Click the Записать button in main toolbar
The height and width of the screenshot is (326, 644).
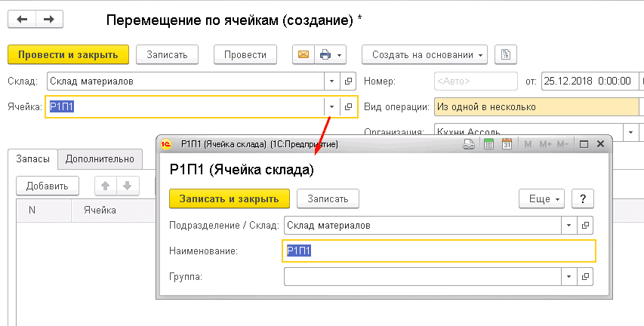click(167, 54)
